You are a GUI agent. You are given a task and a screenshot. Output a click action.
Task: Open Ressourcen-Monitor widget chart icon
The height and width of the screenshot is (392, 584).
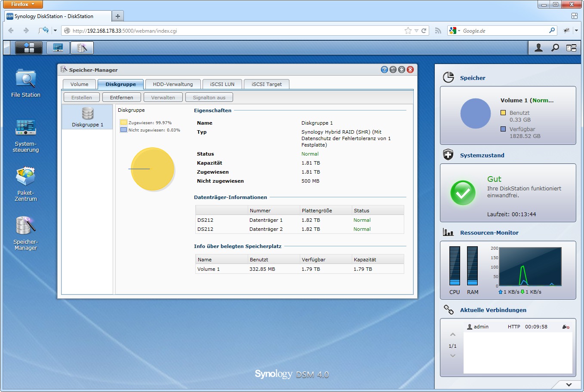[x=449, y=232]
